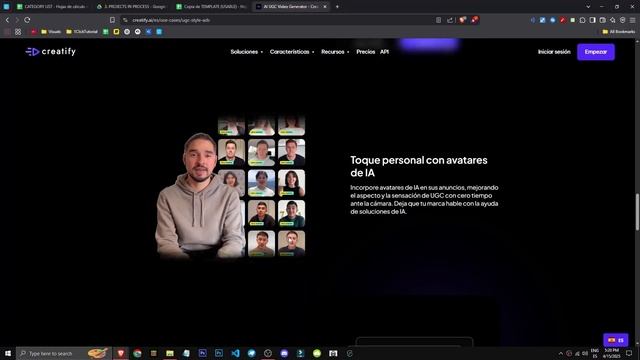Open the notification center icon
The width and height of the screenshot is (640, 360).
pos(629,353)
